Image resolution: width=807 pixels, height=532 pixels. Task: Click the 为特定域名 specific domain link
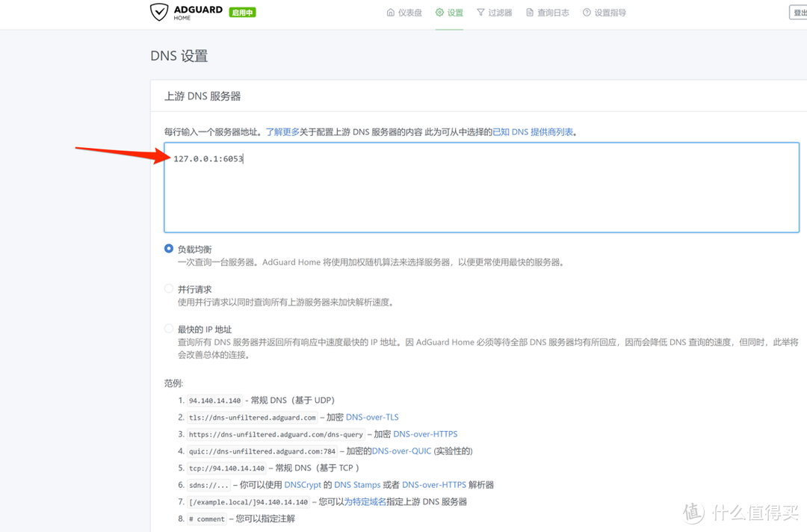365,501
